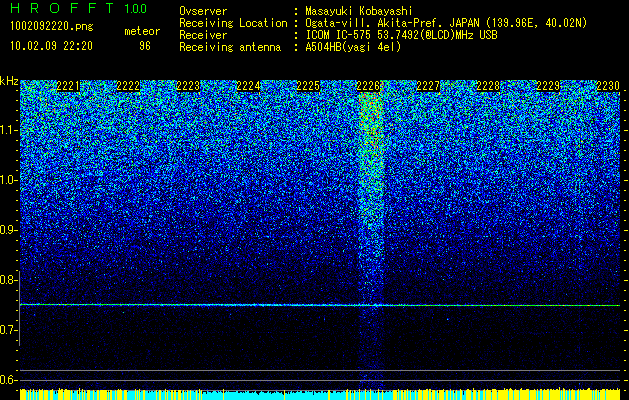Click the 2221 time marker
The height and width of the screenshot is (400, 629).
[68, 86]
